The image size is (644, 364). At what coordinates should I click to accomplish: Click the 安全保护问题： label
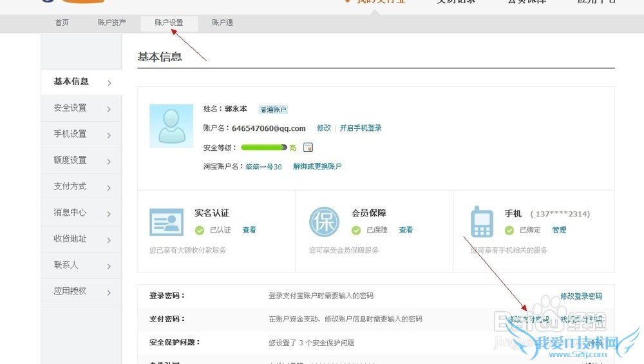(175, 342)
